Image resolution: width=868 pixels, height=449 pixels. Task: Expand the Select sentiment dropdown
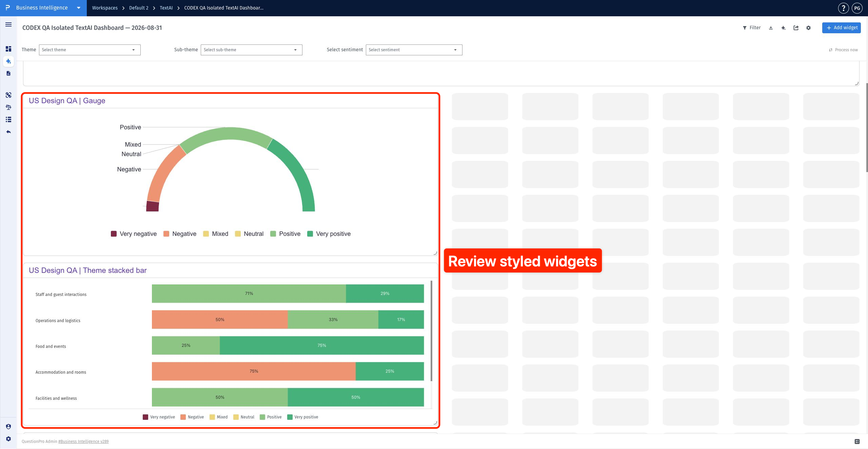tap(414, 50)
